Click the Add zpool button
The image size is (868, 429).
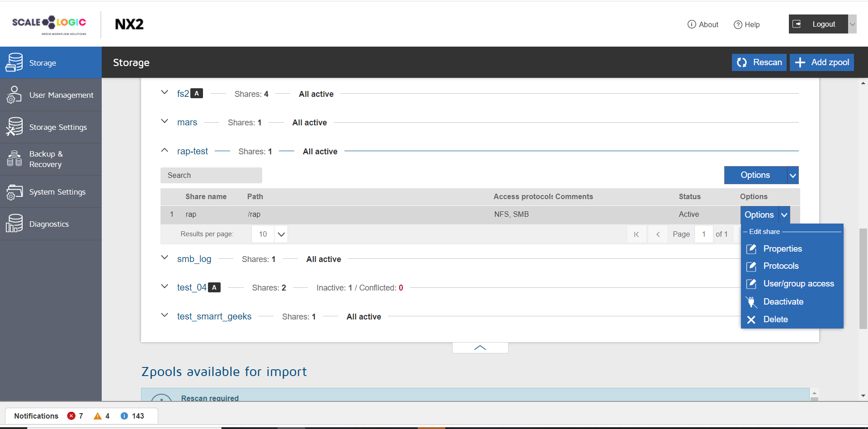[x=821, y=62]
